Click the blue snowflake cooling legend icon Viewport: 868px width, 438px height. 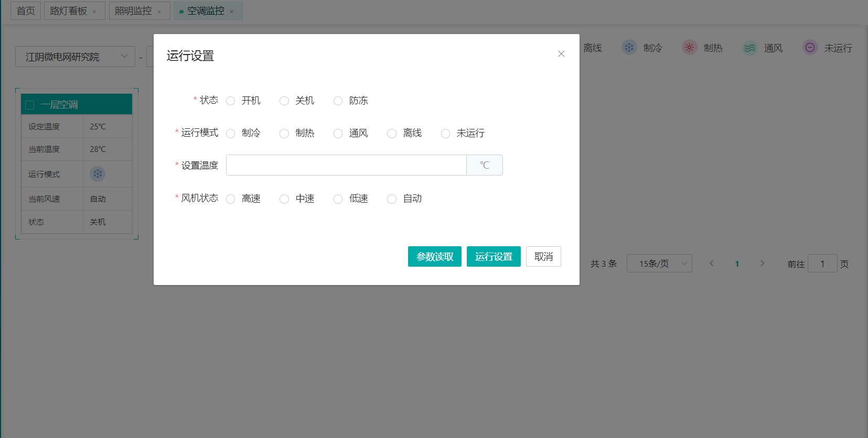[629, 48]
